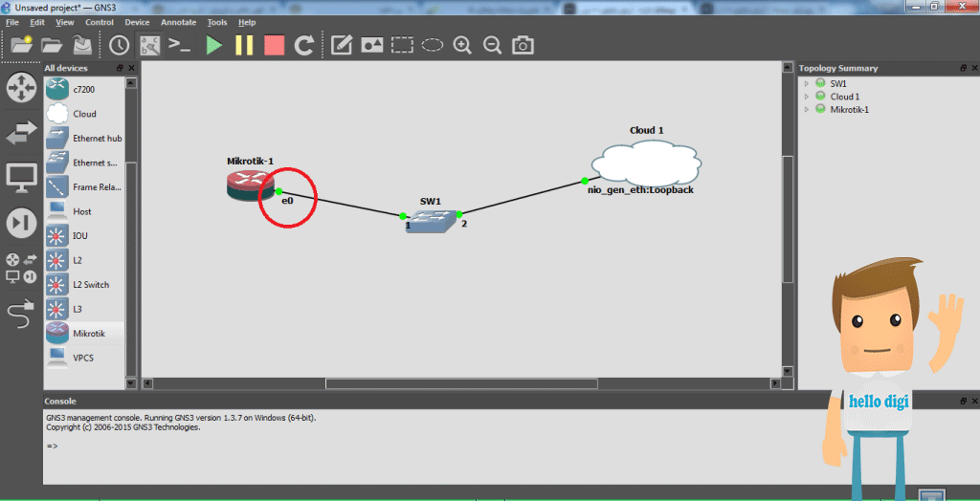The width and height of the screenshot is (980, 501).
Task: Open console to all devices icon
Action: click(x=179, y=45)
